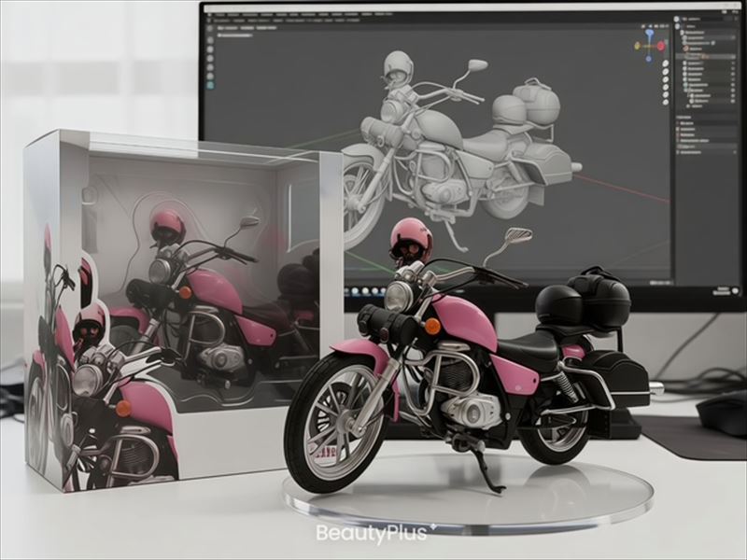Click the bottom round viewport navigation button

[665, 105]
